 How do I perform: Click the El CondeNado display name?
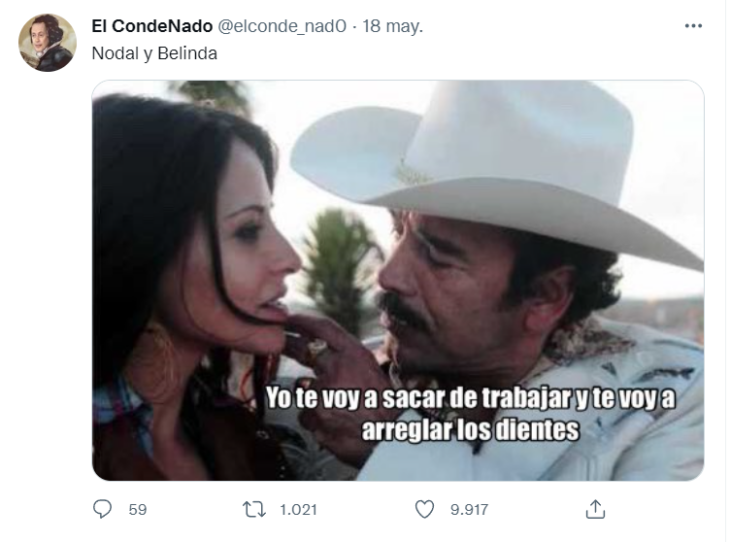click(x=152, y=26)
